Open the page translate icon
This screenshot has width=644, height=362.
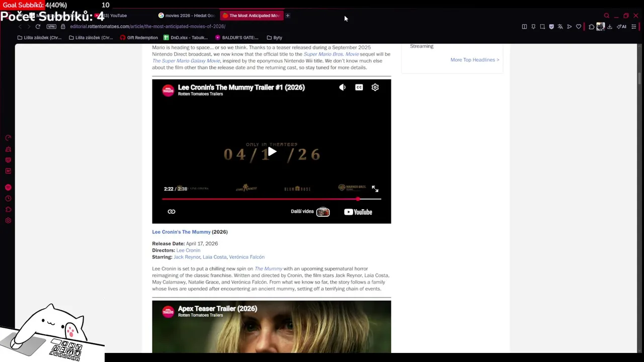coord(560,27)
